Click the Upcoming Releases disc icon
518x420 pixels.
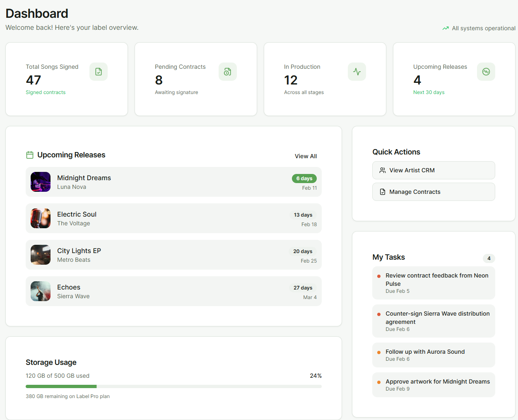(x=486, y=72)
